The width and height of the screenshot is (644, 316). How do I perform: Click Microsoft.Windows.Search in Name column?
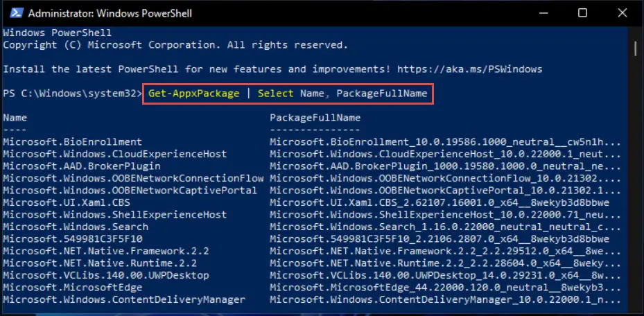tap(75, 227)
